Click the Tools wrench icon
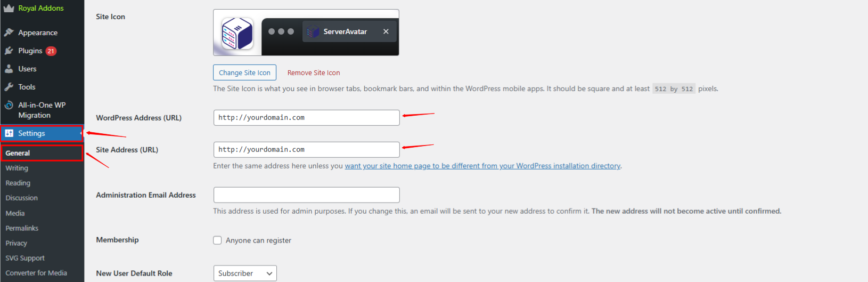 tap(9, 87)
